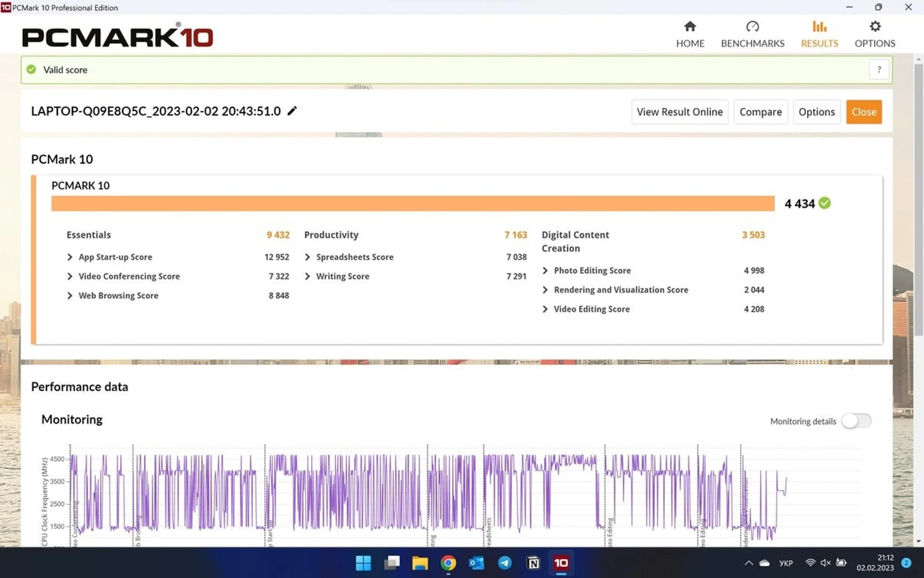Open clock and date 21:12
Screen dimensions: 924x578
coord(875,563)
